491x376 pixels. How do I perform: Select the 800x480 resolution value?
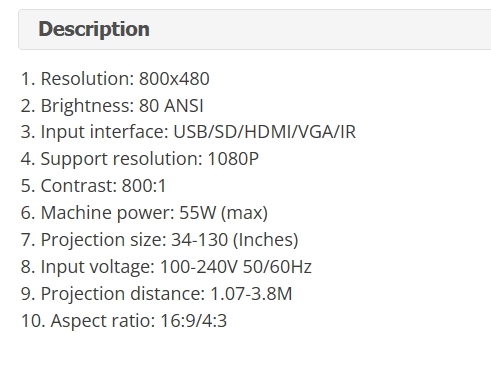point(174,79)
